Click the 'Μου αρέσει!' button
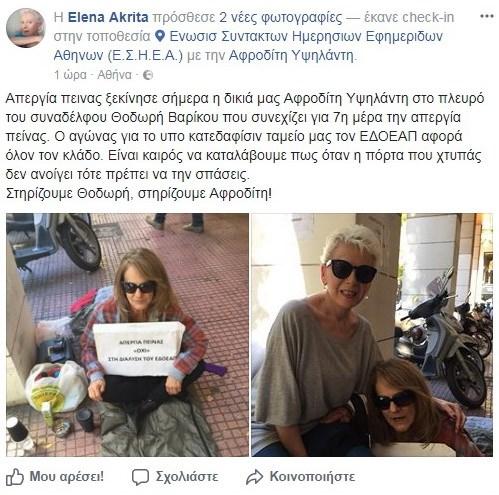 pos(67,477)
